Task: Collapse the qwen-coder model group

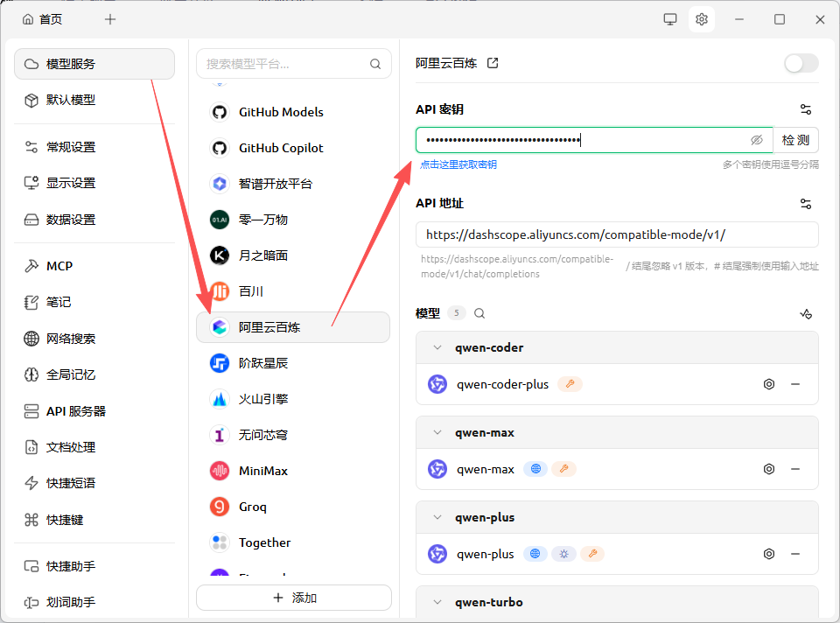Action: click(x=437, y=347)
